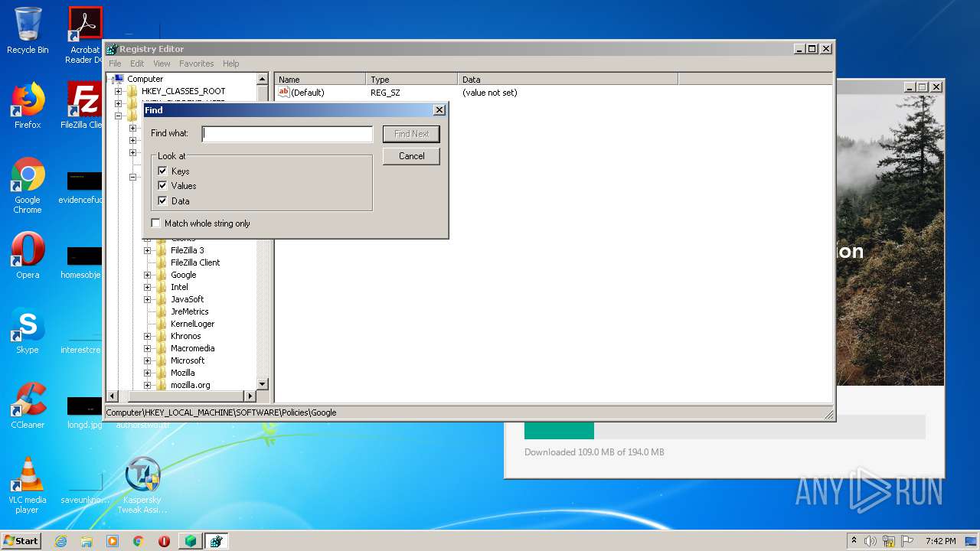Image resolution: width=980 pixels, height=551 pixels.
Task: Show hidden system tray icons
Action: point(854,541)
